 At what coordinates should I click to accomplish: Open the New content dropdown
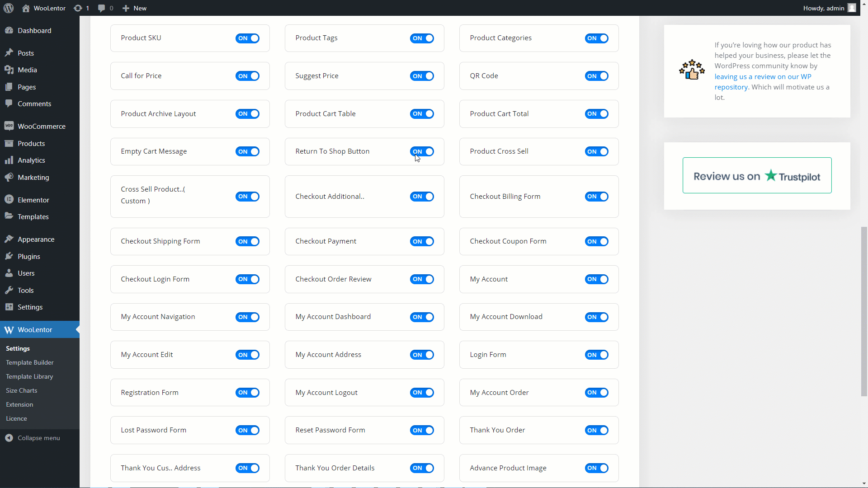coord(135,8)
